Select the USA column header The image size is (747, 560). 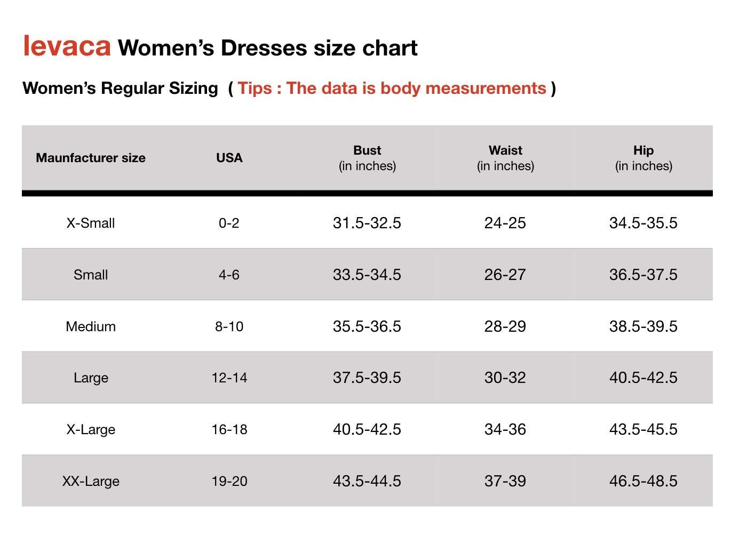click(x=229, y=158)
